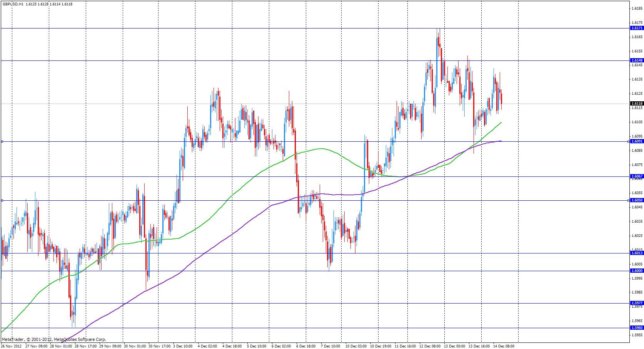Click the 3 Dec 10:00 time label

coord(183,346)
